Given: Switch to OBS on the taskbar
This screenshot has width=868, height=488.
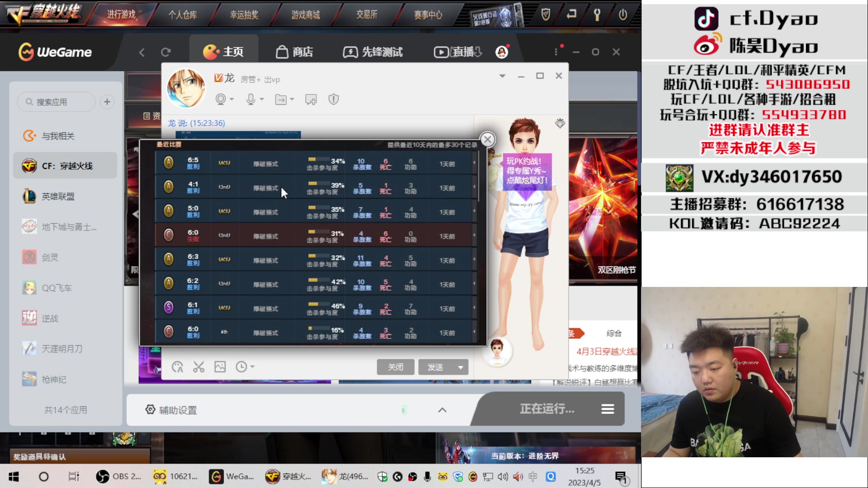Looking at the screenshot, I should coord(118,477).
